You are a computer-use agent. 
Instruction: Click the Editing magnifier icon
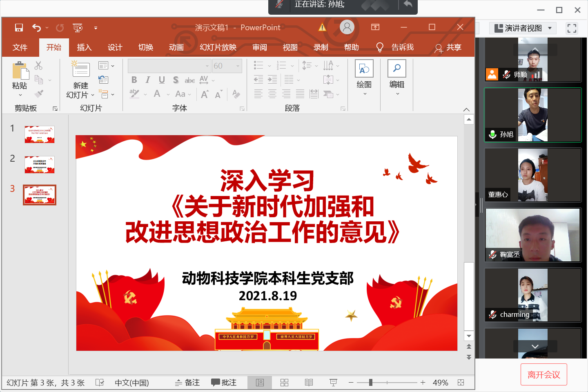396,69
